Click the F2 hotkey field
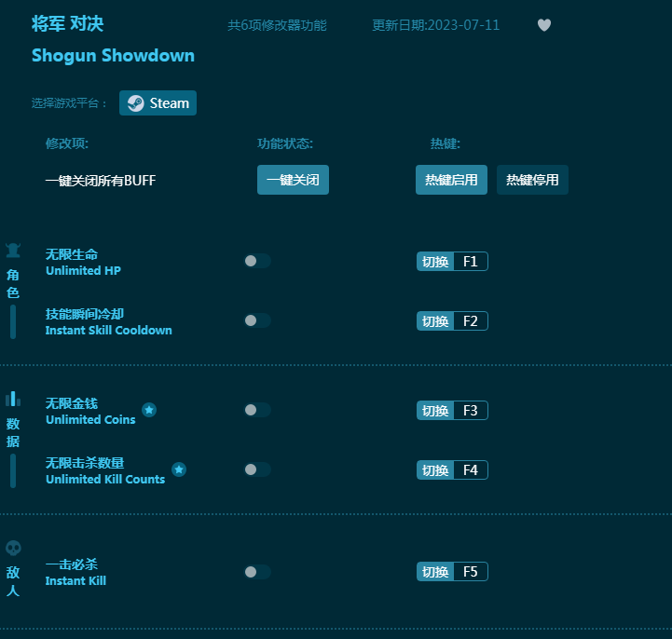672x639 pixels. pos(471,320)
